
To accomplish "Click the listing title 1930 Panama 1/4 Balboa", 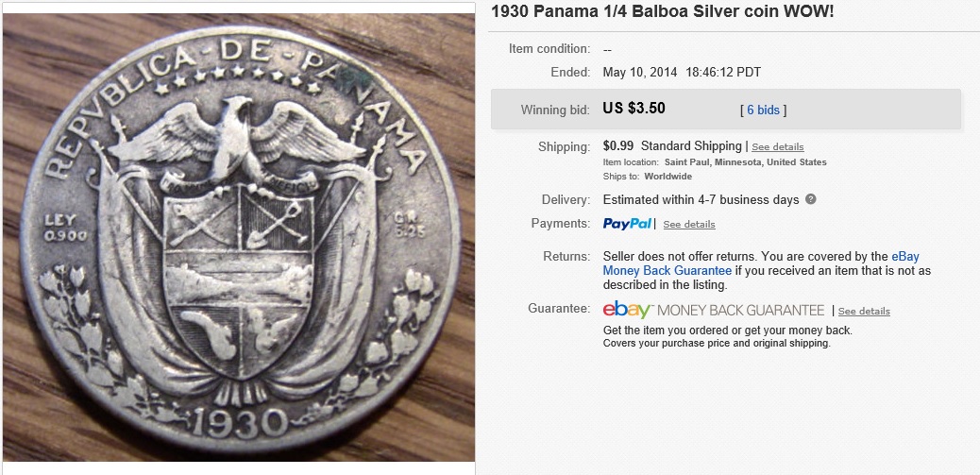I will click(662, 11).
